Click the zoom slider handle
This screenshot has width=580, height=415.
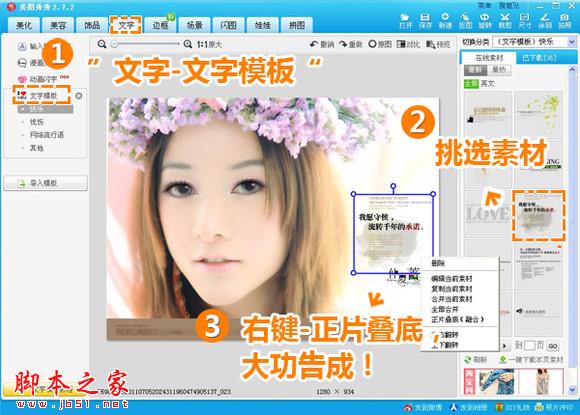coord(114,44)
